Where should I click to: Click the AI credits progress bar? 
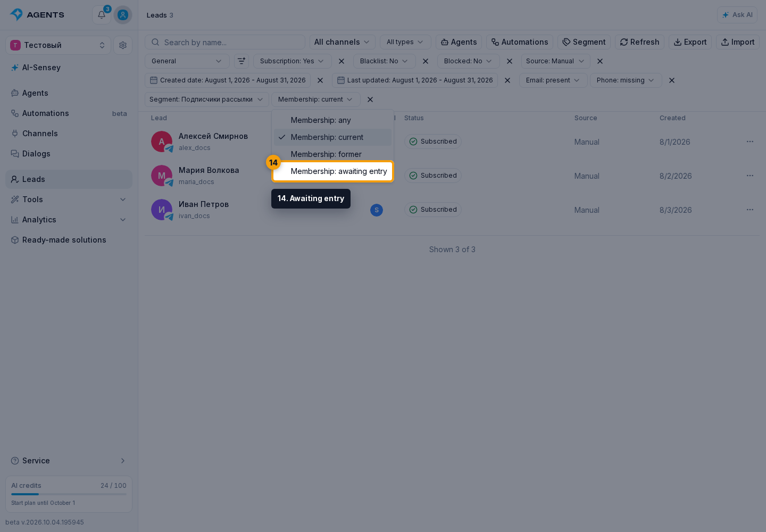[x=69, y=494]
